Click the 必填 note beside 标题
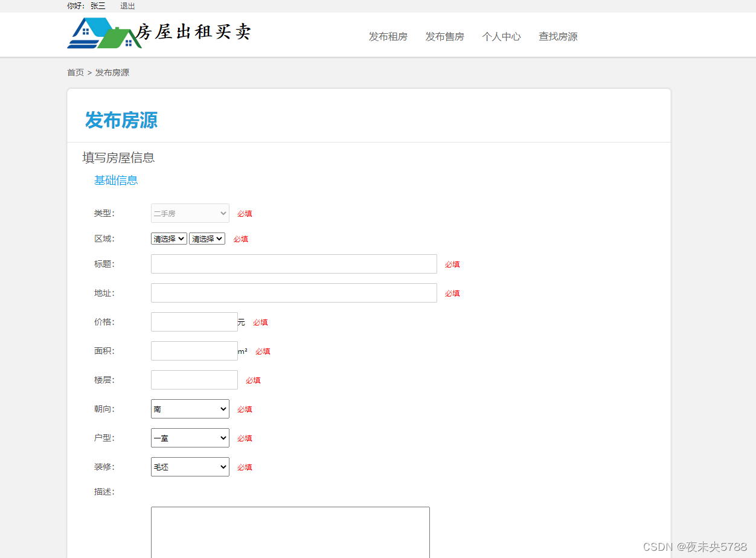The height and width of the screenshot is (558, 756). [x=452, y=265]
